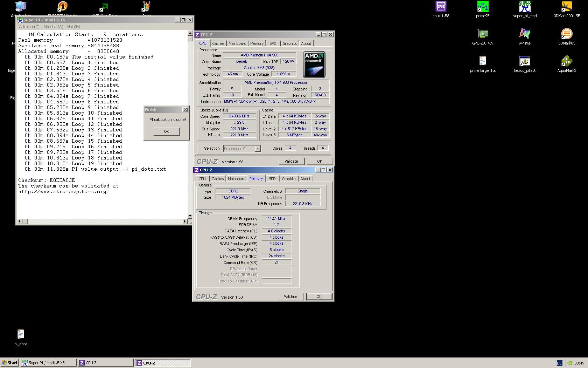Screen dimensions: 588x368
Task: Click OK in bottom CPU-Z window
Action: pos(319,297)
